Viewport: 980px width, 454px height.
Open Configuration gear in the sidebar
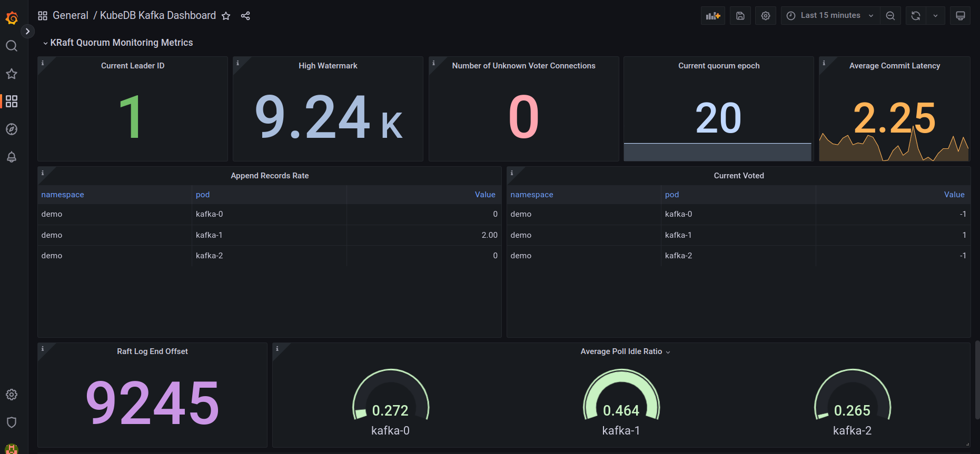12,395
